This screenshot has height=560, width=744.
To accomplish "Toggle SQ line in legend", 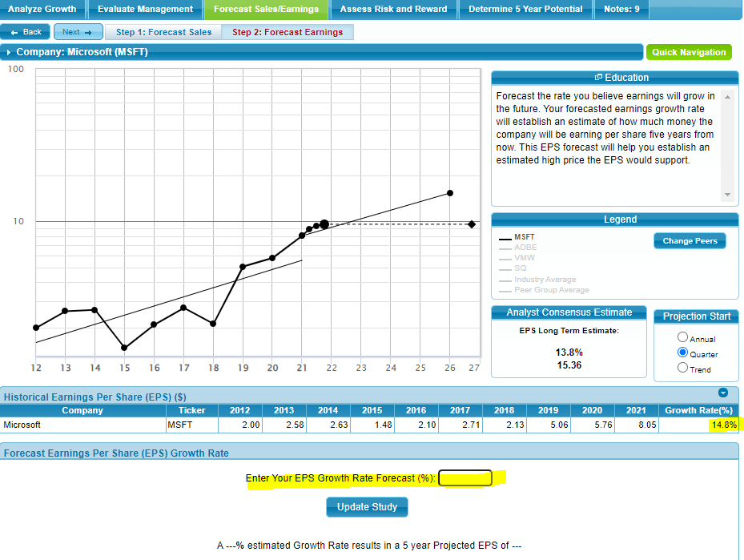I will click(x=513, y=268).
